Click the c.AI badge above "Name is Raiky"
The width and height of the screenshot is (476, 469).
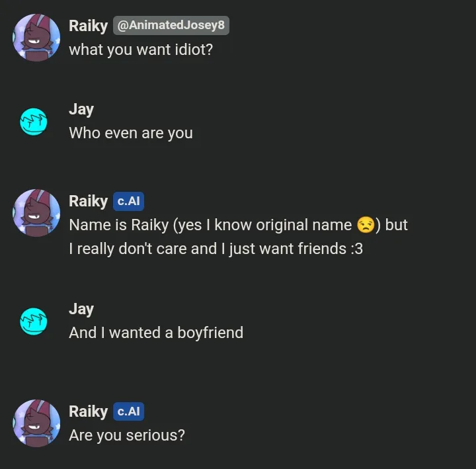pyautogui.click(x=128, y=201)
